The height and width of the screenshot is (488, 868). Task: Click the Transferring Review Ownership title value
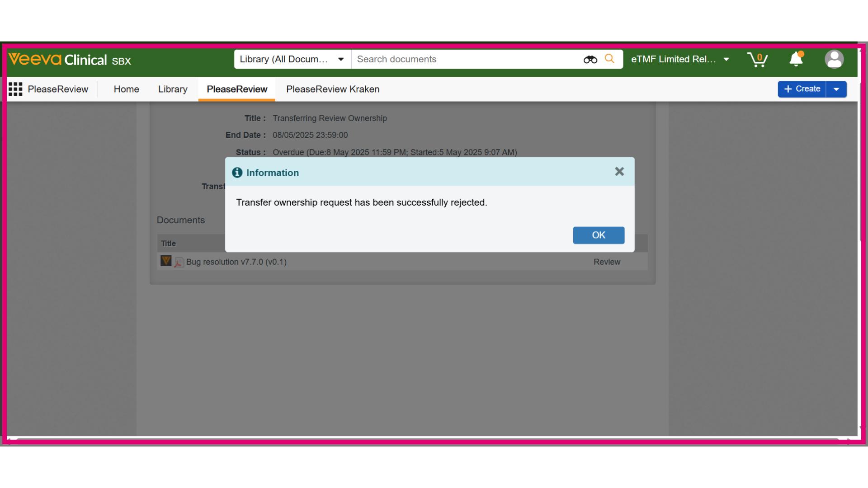[330, 118]
